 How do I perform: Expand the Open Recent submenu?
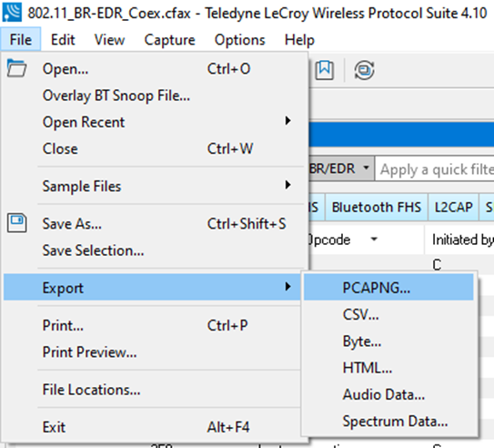[155, 122]
